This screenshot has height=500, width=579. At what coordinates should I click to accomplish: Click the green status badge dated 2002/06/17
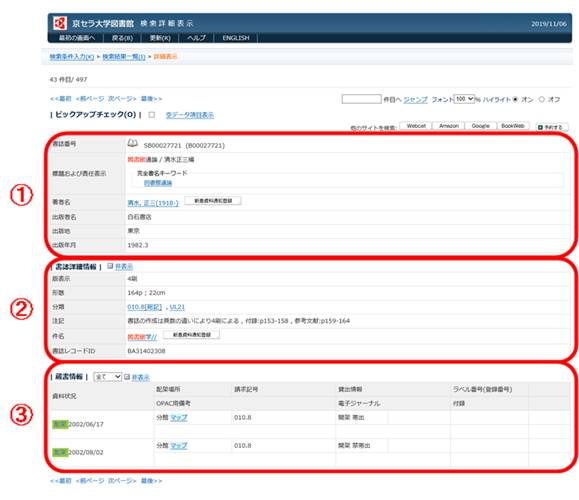[60, 424]
